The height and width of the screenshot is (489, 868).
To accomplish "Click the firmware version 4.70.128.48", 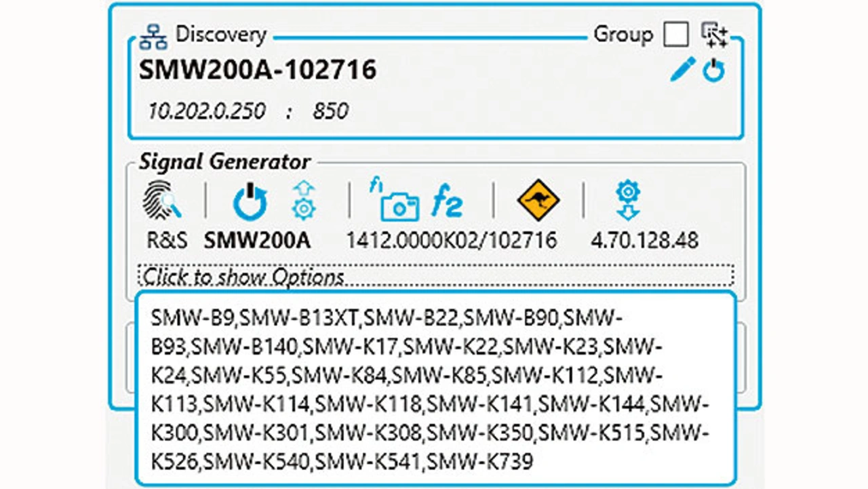I will (x=644, y=240).
